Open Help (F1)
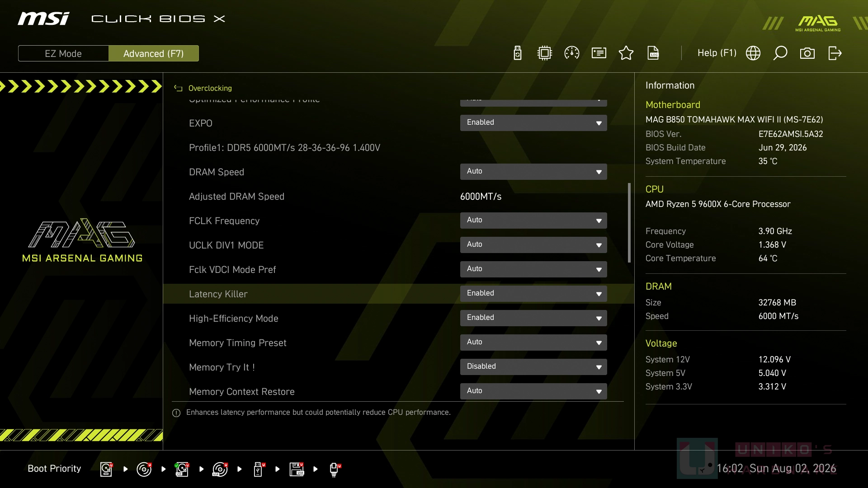This screenshot has width=868, height=488. 717,53
